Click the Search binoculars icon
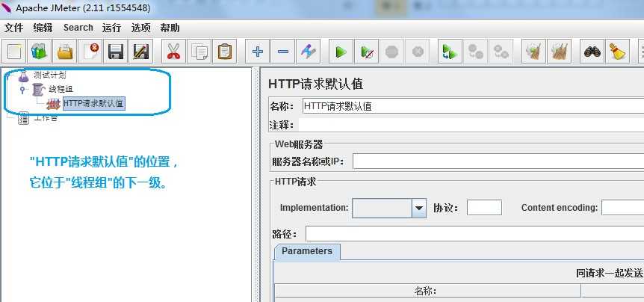644x302 pixels. coord(592,52)
